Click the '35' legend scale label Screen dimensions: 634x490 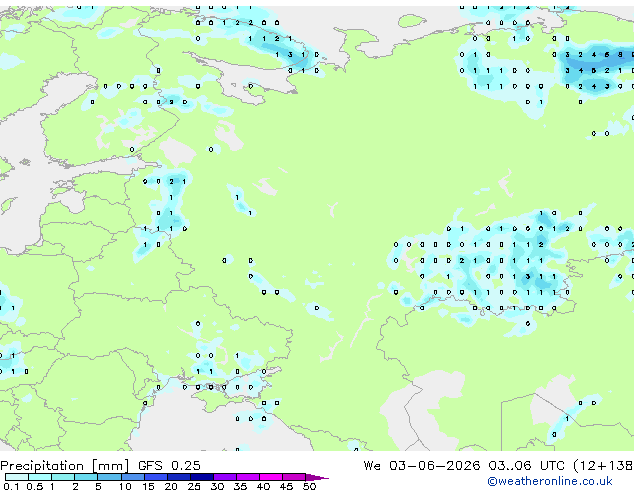(x=240, y=486)
